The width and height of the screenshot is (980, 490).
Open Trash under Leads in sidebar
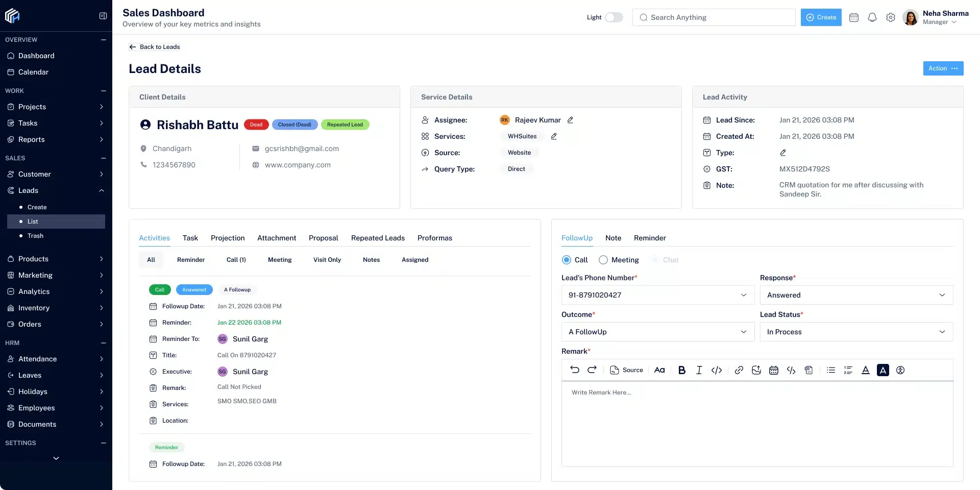pos(35,236)
